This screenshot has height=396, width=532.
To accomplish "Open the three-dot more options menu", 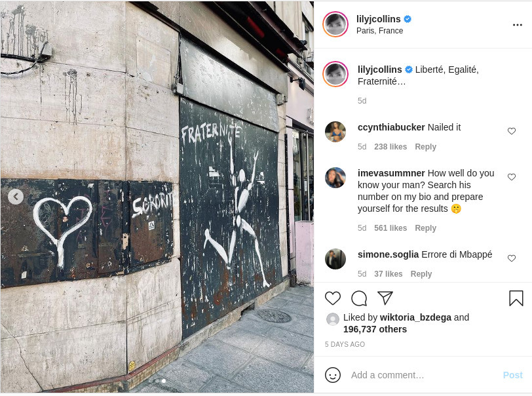I will tap(518, 25).
